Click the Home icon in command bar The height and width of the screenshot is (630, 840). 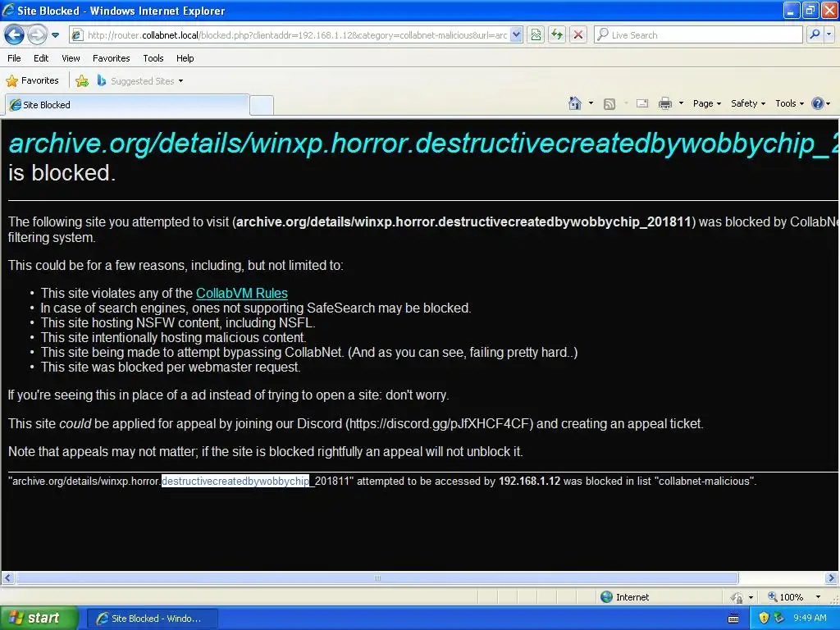575,103
